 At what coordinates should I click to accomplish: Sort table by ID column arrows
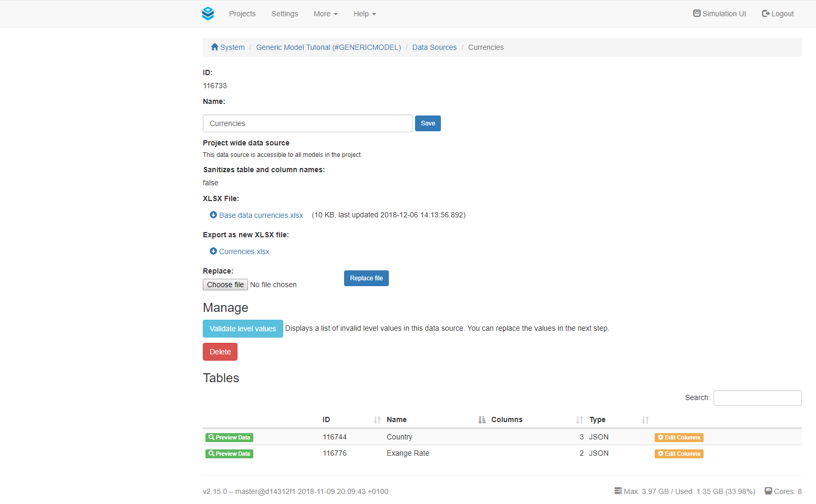pyautogui.click(x=377, y=420)
